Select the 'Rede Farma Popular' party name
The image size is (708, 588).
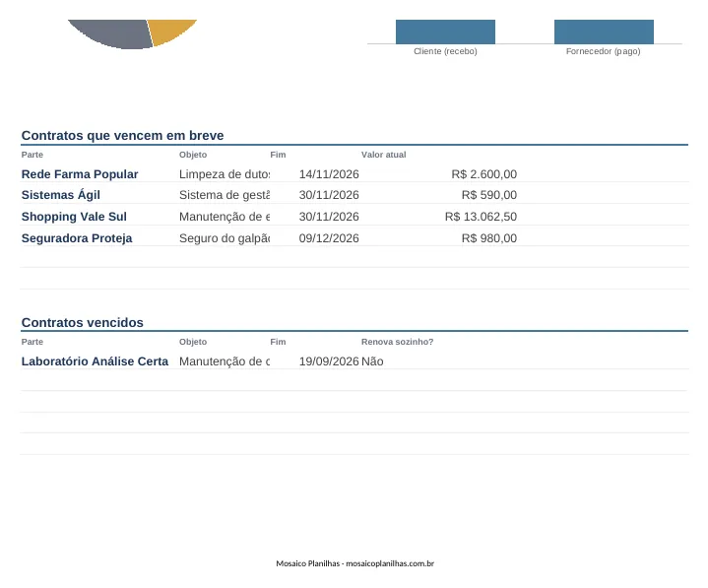click(x=80, y=174)
